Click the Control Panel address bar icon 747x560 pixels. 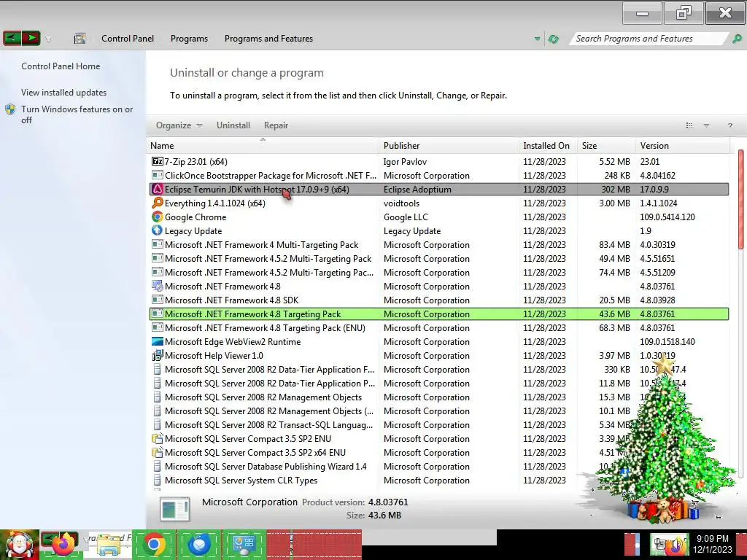[x=80, y=39]
